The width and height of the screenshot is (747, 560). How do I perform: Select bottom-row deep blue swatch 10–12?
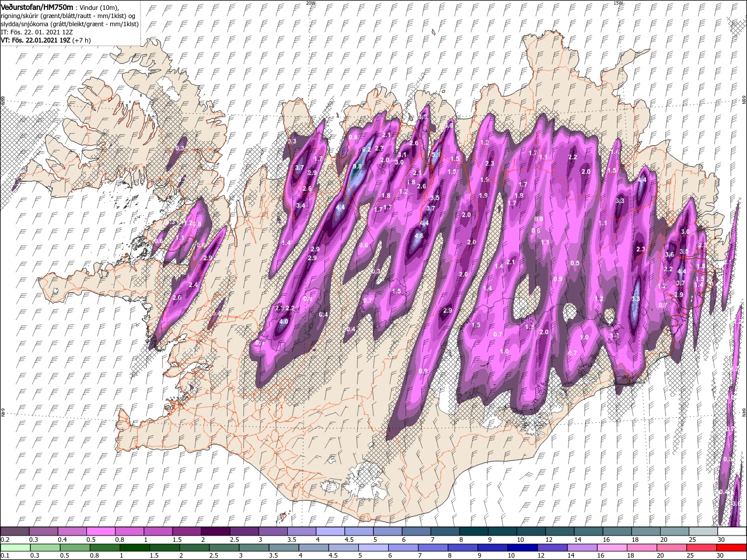point(522,547)
